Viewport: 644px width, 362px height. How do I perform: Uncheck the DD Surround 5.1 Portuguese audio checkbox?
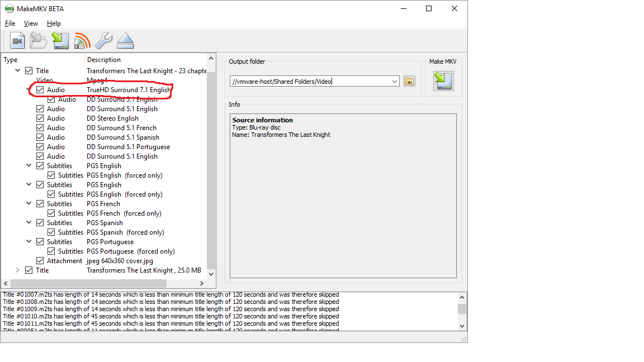click(x=40, y=146)
